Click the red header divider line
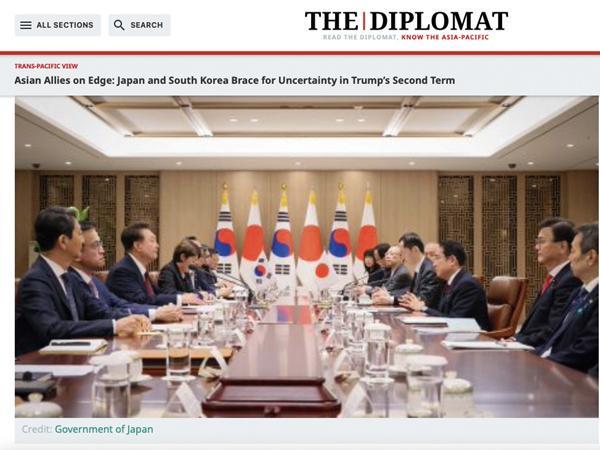The height and width of the screenshot is (450, 600). [x=300, y=53]
